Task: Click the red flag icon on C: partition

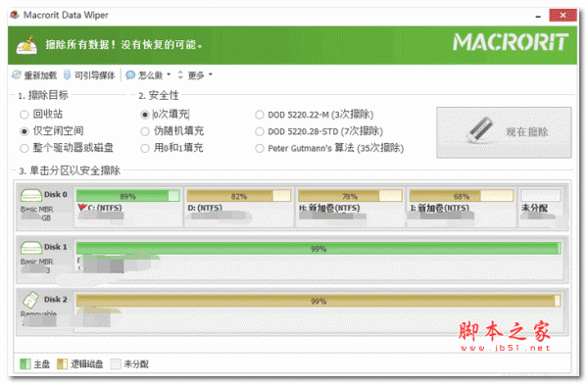Action: pos(82,208)
